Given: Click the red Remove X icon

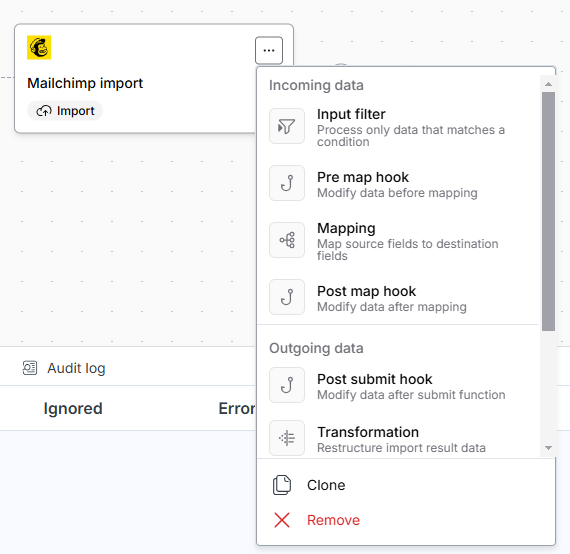Looking at the screenshot, I should click(x=282, y=520).
